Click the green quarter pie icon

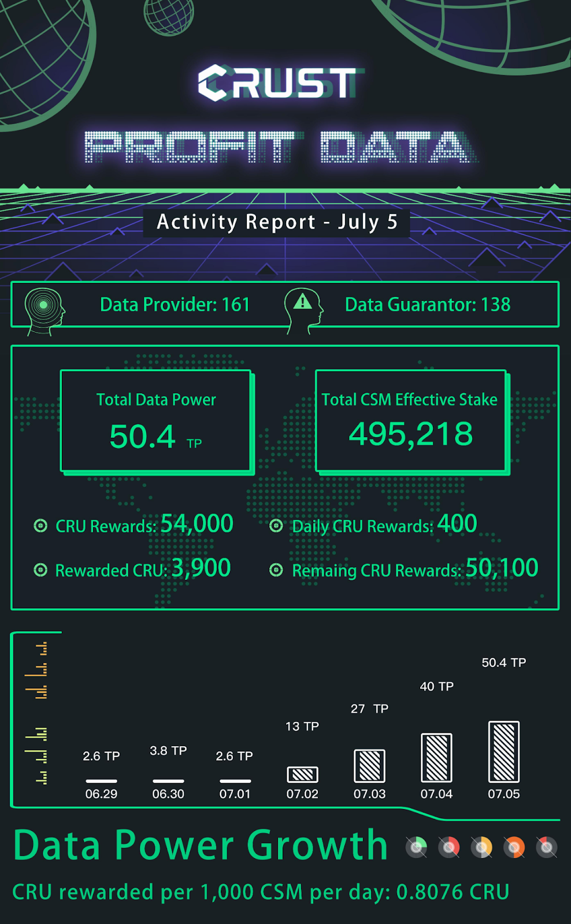[x=416, y=847]
